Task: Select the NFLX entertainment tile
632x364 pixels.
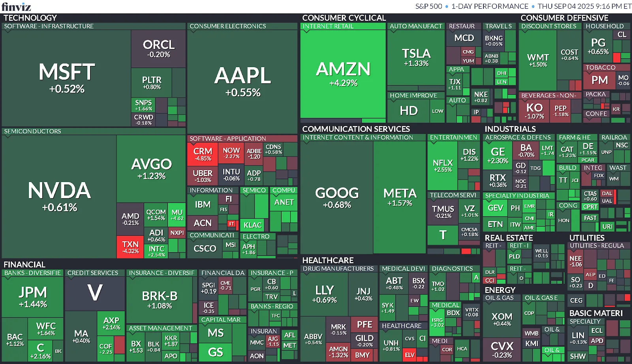Action: (442, 166)
